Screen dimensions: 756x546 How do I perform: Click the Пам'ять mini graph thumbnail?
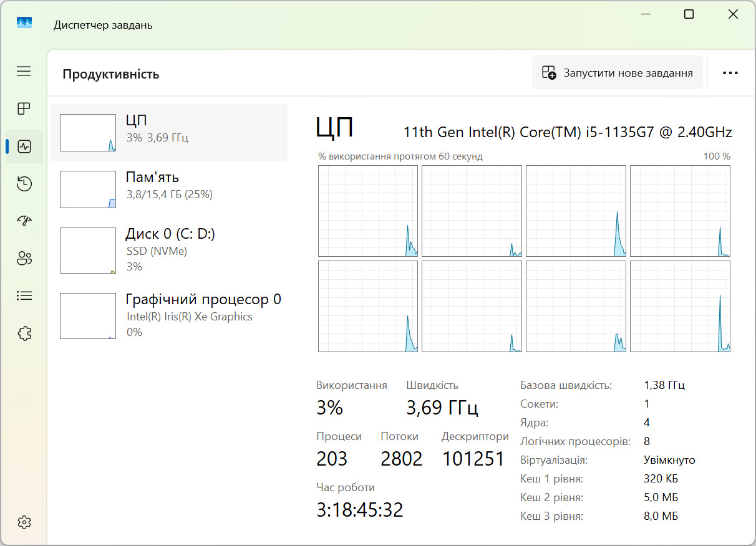[88, 189]
